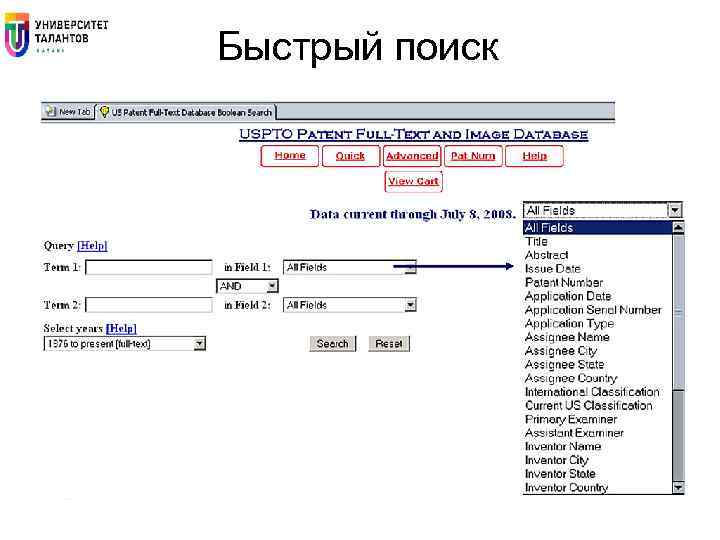Click the lightbulb icon on the patent tab
Viewport: 720px width, 540px height.
(x=104, y=112)
